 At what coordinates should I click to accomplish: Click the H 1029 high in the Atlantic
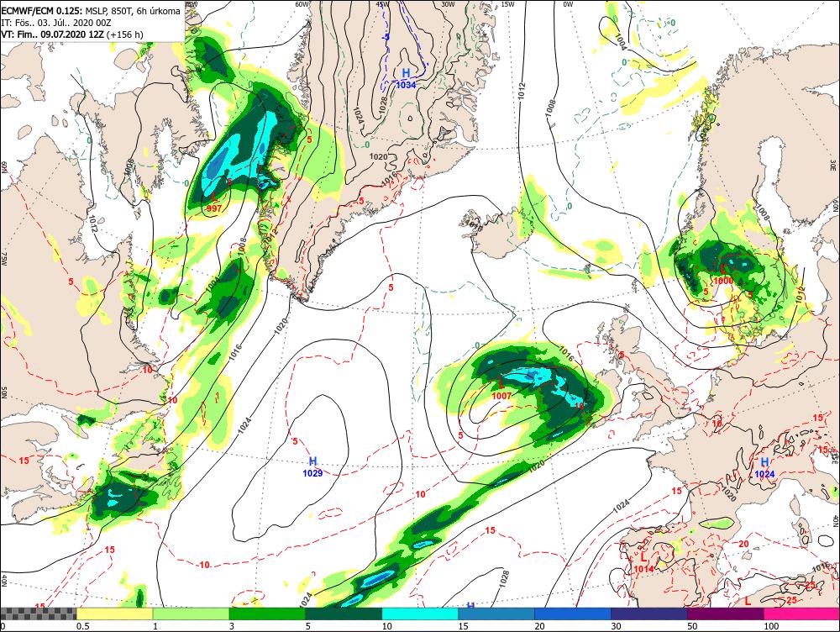pyautogui.click(x=312, y=467)
